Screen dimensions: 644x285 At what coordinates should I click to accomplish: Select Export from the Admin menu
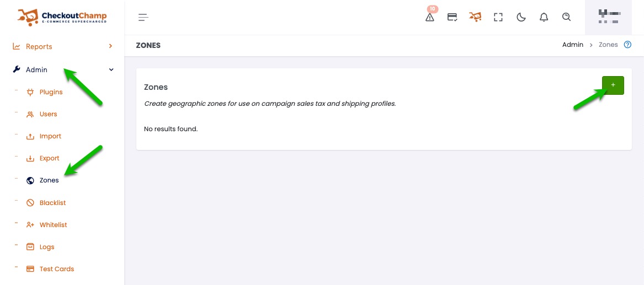coord(49,158)
